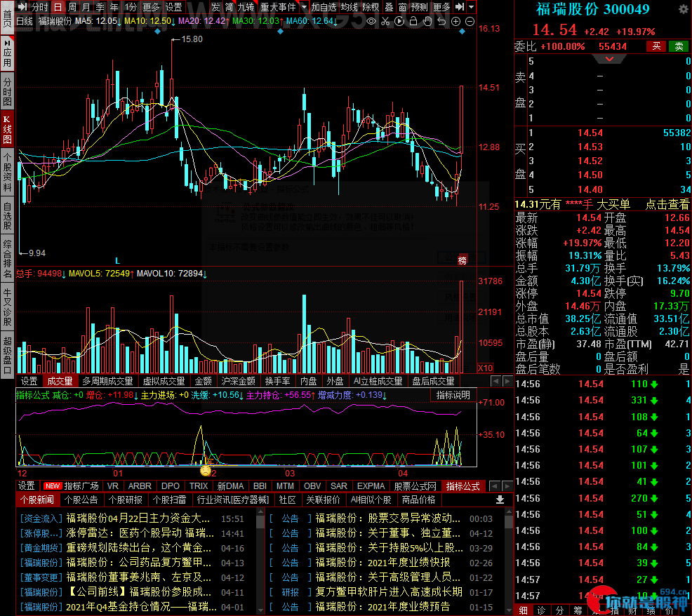
Task: Toggle 除权 ex-rights adjustment
Action: [371, 7]
